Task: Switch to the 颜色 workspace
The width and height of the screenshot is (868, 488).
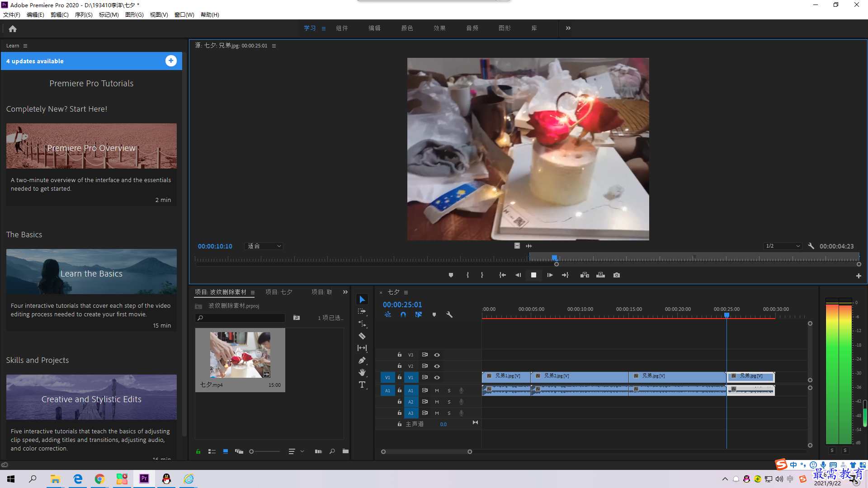Action: coord(407,28)
